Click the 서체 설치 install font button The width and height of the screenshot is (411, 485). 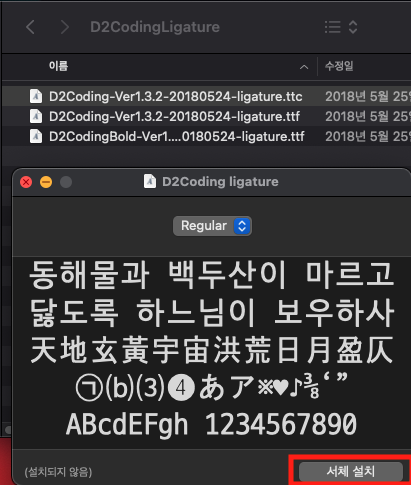(351, 471)
